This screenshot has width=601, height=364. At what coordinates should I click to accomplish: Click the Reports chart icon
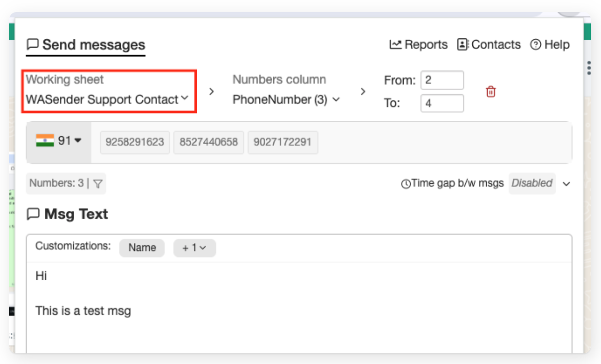click(395, 44)
